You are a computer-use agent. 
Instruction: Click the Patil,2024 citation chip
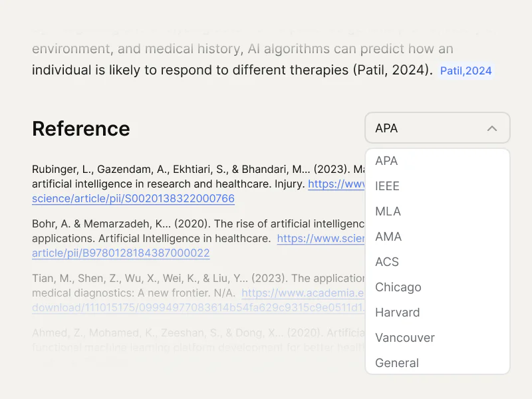[465, 70]
